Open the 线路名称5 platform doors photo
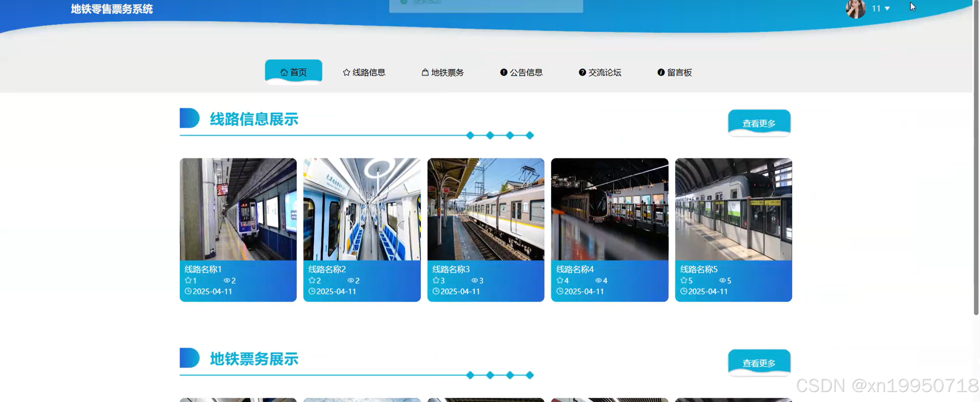Viewport: 980px width, 402px height. (734, 209)
